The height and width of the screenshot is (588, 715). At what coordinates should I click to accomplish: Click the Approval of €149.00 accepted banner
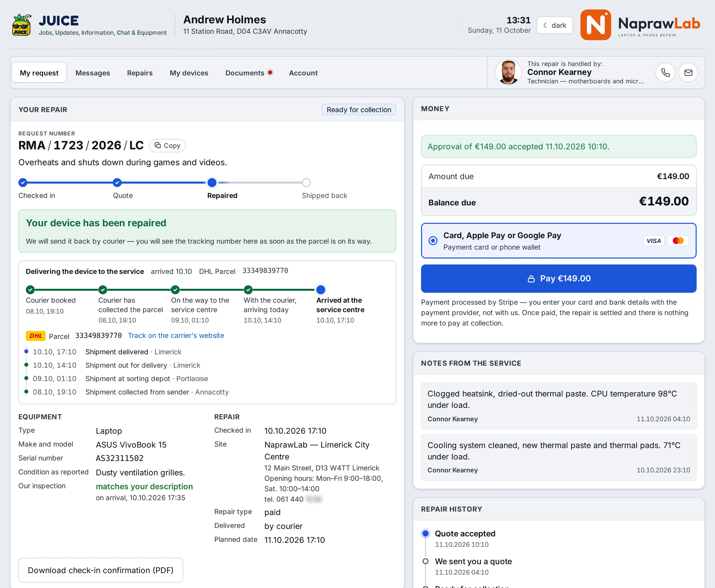(558, 146)
